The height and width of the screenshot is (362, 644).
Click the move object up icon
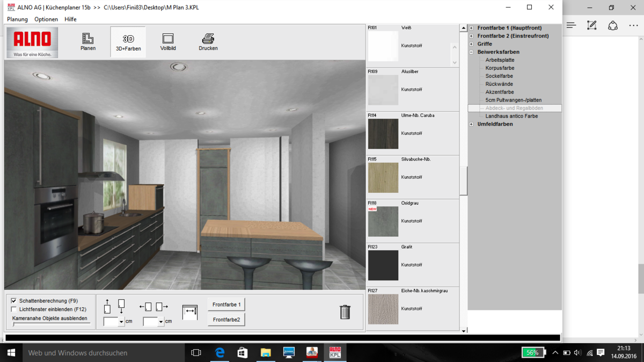[107, 306]
